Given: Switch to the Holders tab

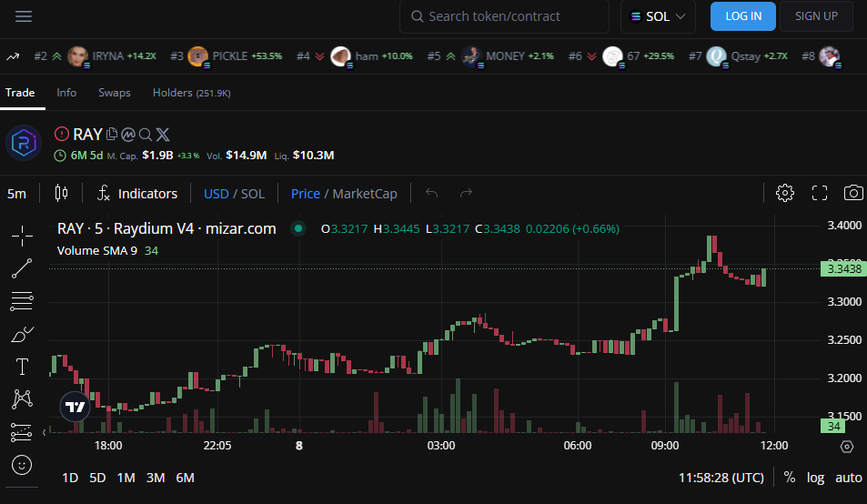Looking at the screenshot, I should click(191, 93).
